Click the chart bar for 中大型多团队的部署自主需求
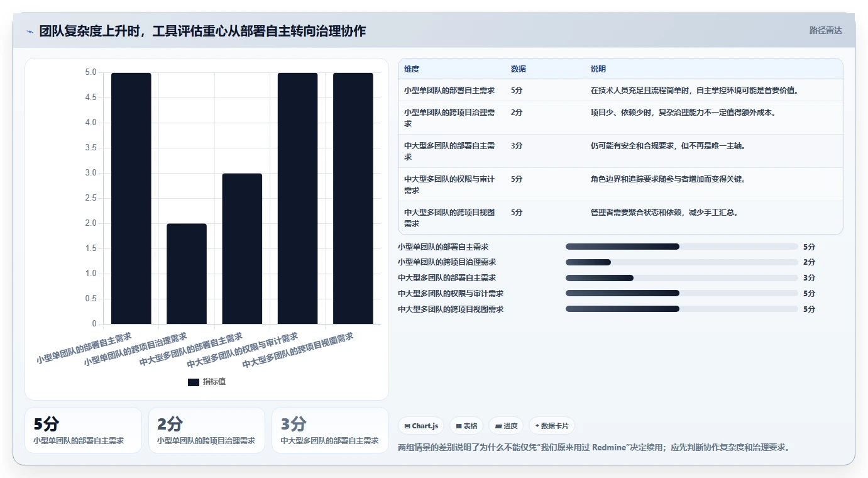Screen dimensions: 868x478 click(x=242, y=248)
